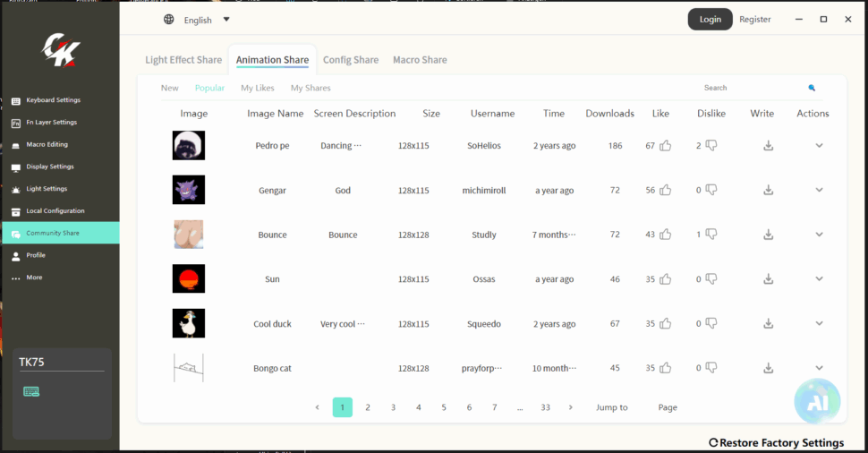
Task: Like the Cool duck animation
Action: 665,324
